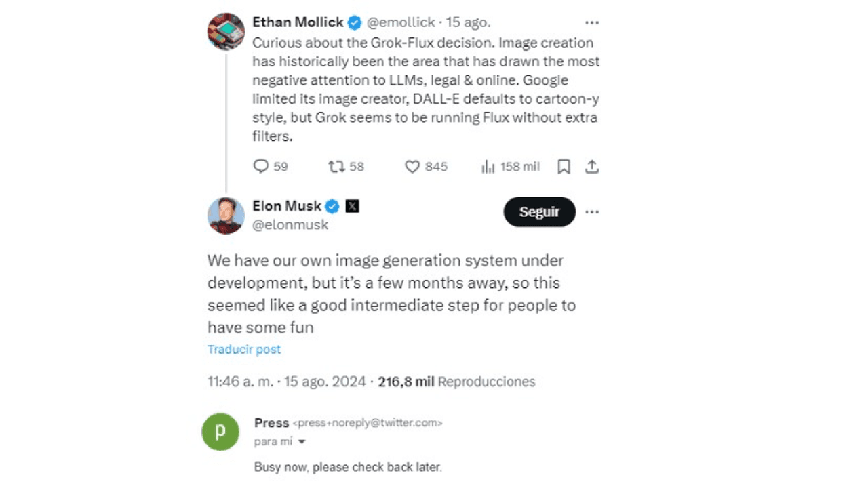
Task: Click the share icon on Mollick's post
Action: [592, 166]
